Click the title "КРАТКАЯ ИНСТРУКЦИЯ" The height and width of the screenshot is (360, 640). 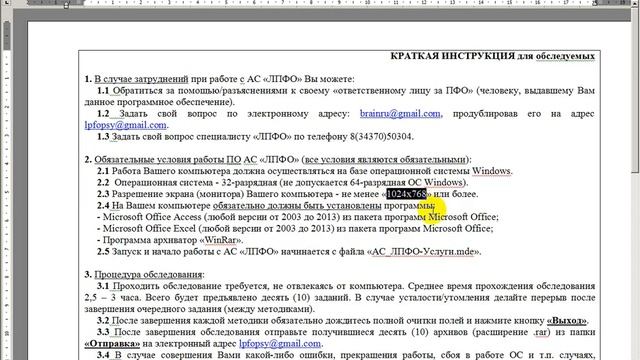(452, 56)
